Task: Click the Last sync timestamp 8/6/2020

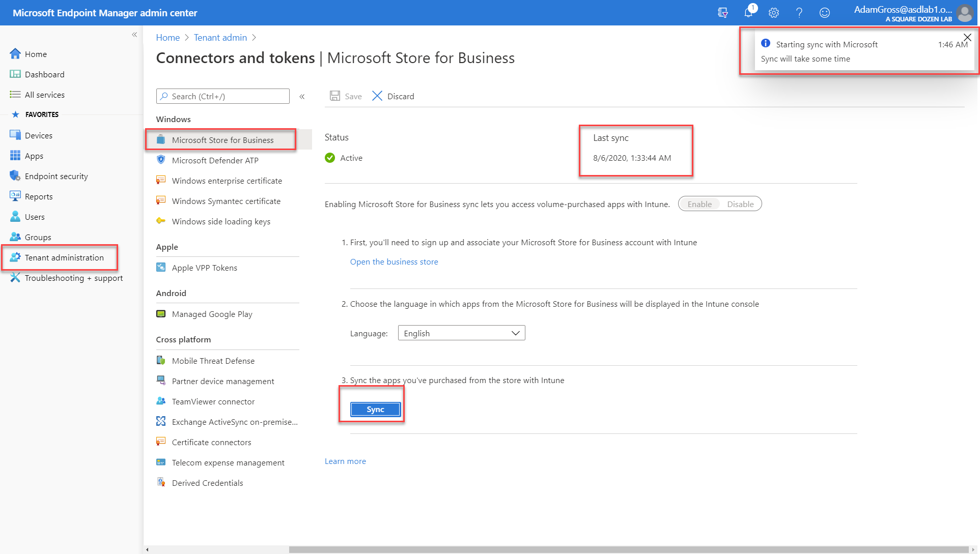Action: point(632,158)
